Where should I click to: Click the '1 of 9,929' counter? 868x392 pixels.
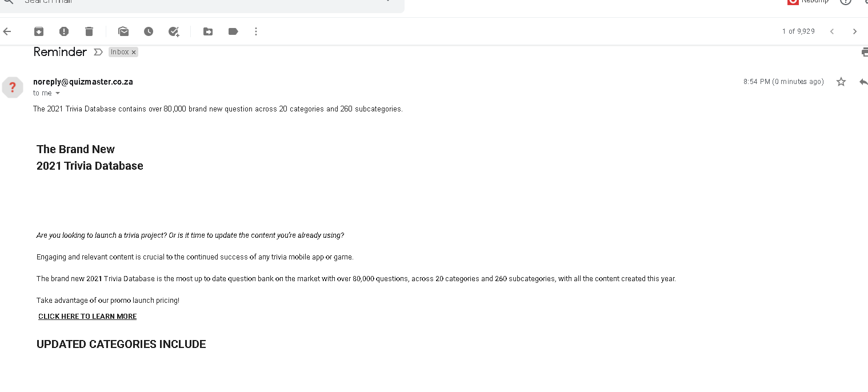pyautogui.click(x=798, y=31)
